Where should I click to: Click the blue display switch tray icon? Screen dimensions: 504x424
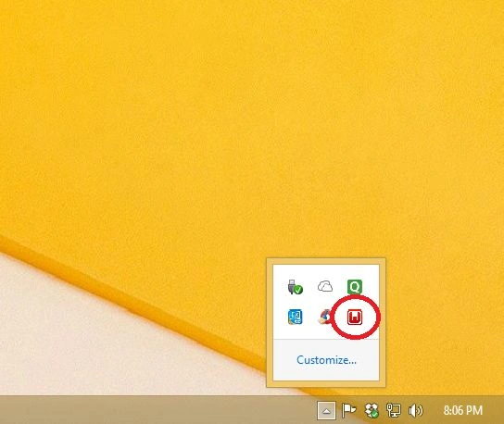click(295, 317)
